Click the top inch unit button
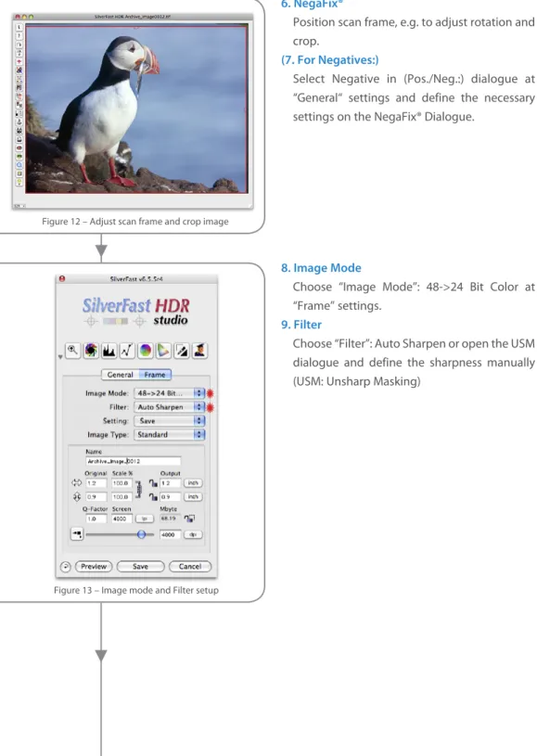This screenshot has width=537, height=756. (193, 483)
